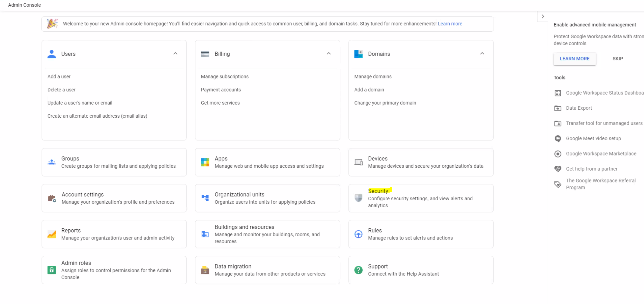Click the Rules steering-wheel icon

(358, 234)
